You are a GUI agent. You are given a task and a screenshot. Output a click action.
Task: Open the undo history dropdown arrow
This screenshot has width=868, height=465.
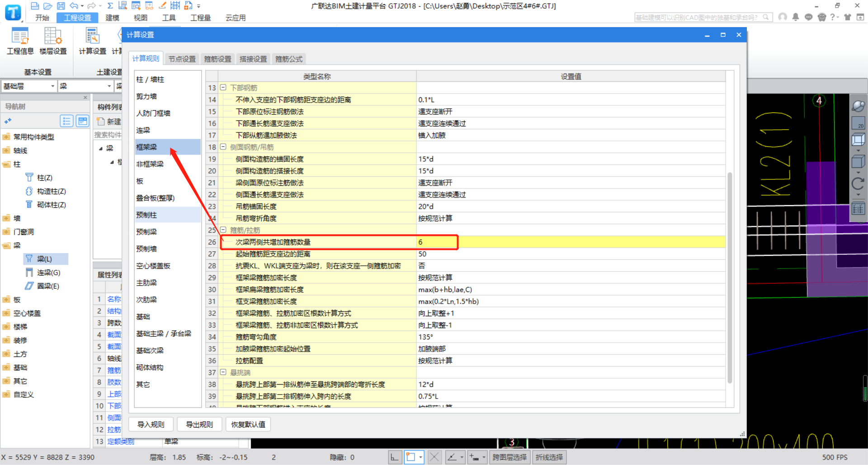point(82,6)
